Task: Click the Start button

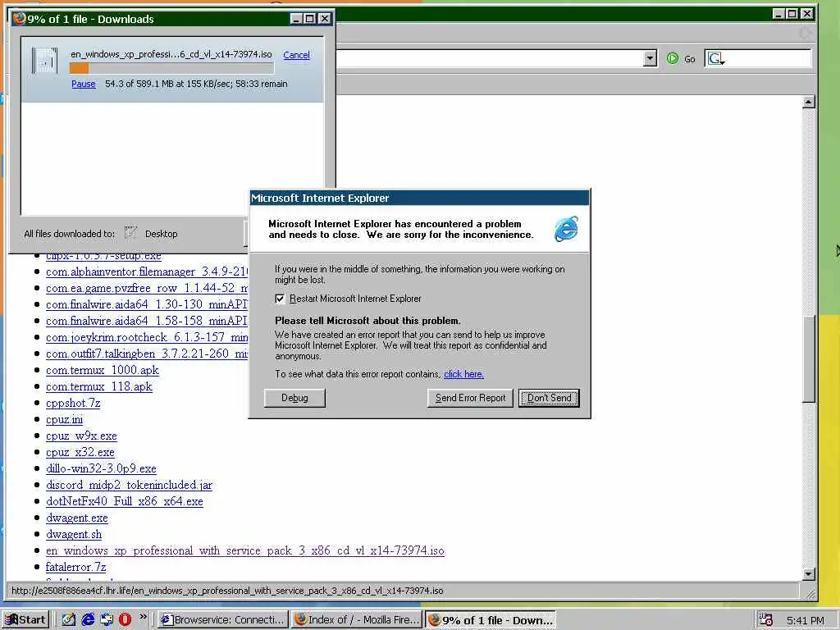Action: [25, 620]
